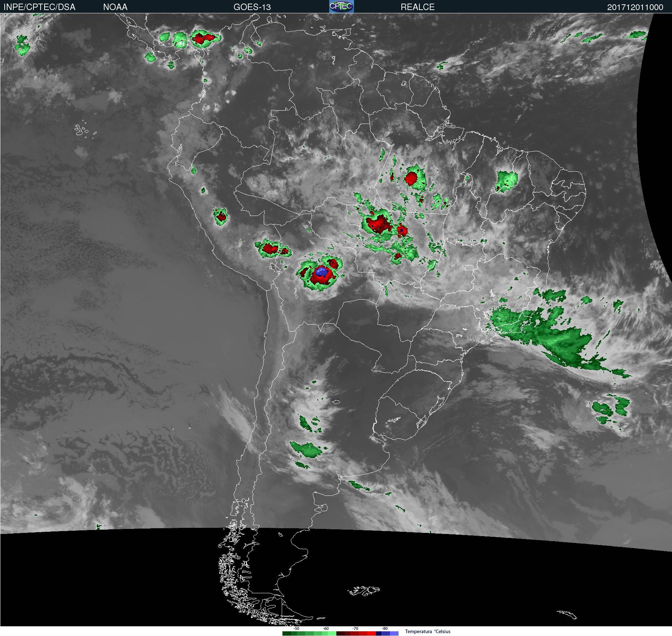Screen dimensions: 672x636
Task: Click the bright red swatch in temperature scale
Action: point(372,633)
